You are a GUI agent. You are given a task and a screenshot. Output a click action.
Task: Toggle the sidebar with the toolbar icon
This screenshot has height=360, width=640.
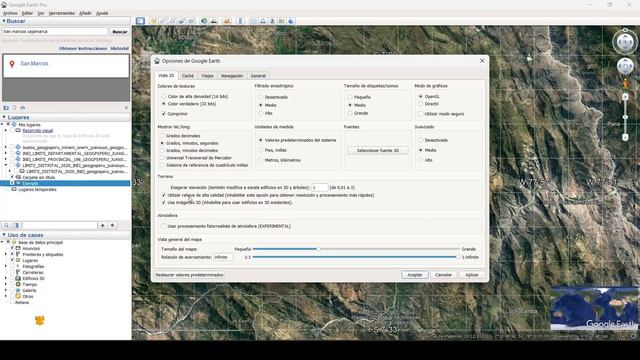point(140,21)
